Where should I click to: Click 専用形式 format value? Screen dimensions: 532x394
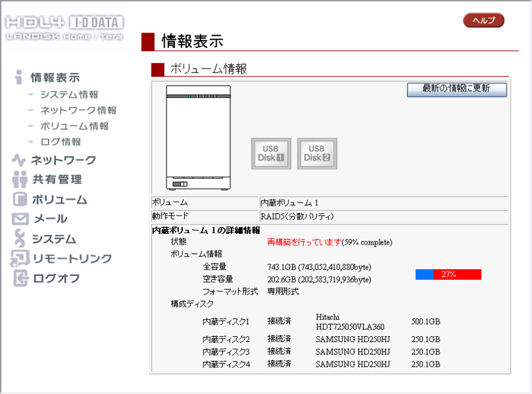click(283, 291)
